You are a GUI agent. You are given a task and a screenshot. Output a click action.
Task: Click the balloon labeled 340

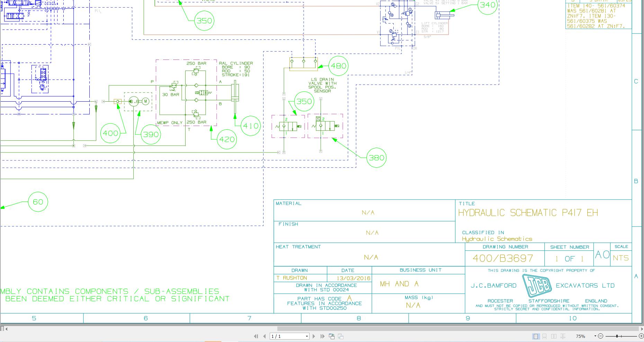[x=488, y=5]
